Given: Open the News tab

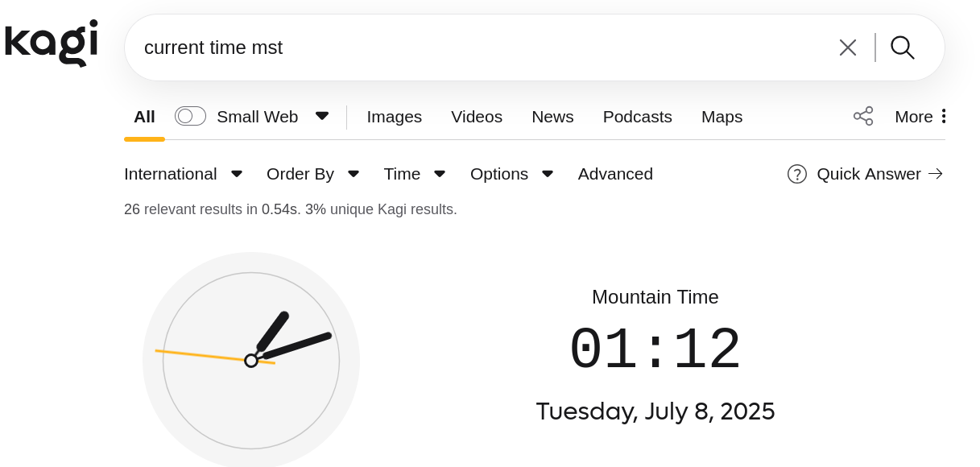Looking at the screenshot, I should [552, 117].
